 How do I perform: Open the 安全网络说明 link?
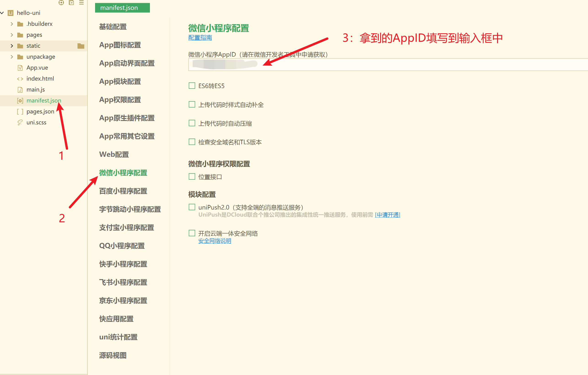click(x=215, y=241)
